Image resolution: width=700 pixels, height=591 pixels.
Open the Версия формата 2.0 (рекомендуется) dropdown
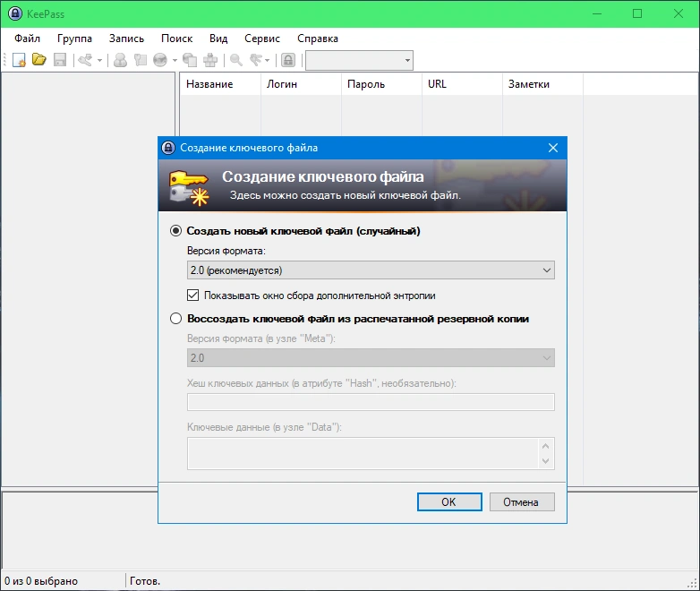click(371, 270)
